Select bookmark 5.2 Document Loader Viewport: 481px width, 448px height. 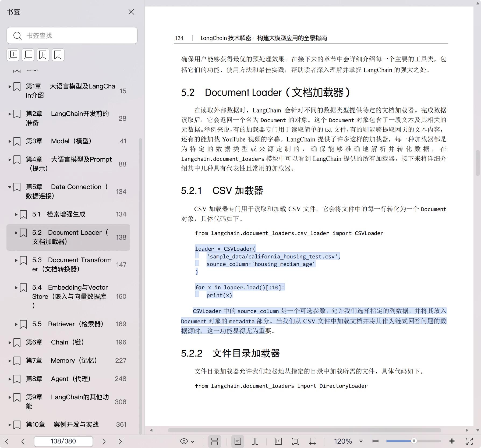68,237
